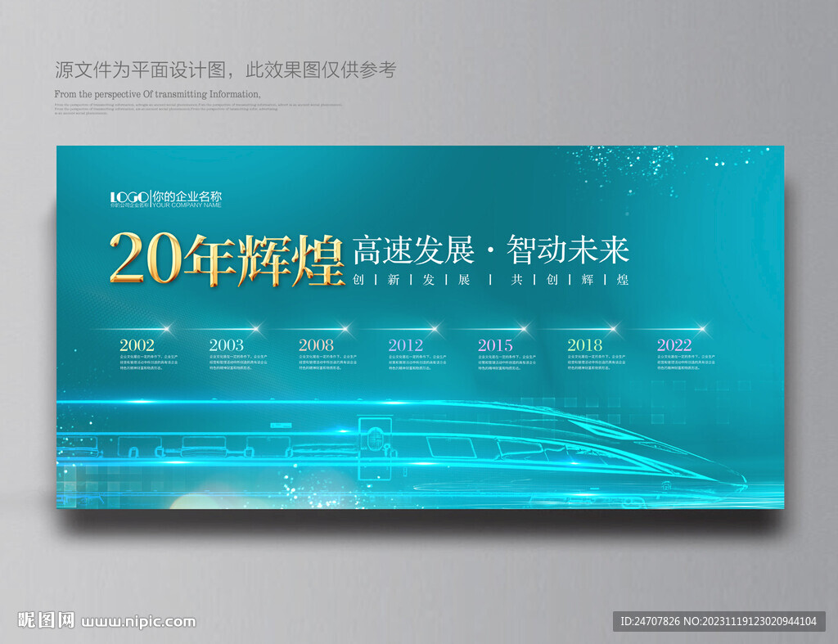The height and width of the screenshot is (644, 838).
Task: Select the 2018 timeline year
Action: pyautogui.click(x=584, y=345)
